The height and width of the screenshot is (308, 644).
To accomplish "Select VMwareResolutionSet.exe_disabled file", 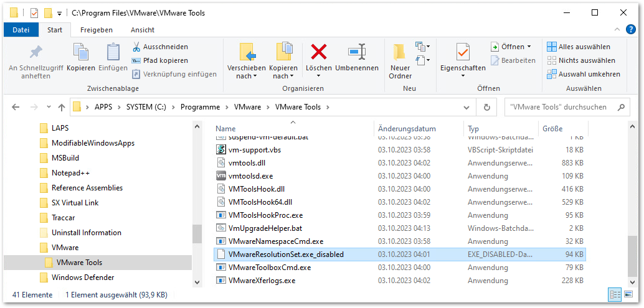I will 400,254.
